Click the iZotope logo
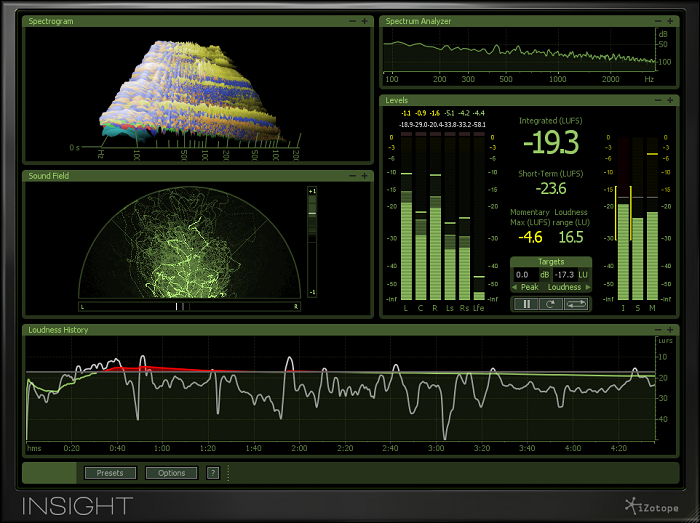 click(x=652, y=505)
